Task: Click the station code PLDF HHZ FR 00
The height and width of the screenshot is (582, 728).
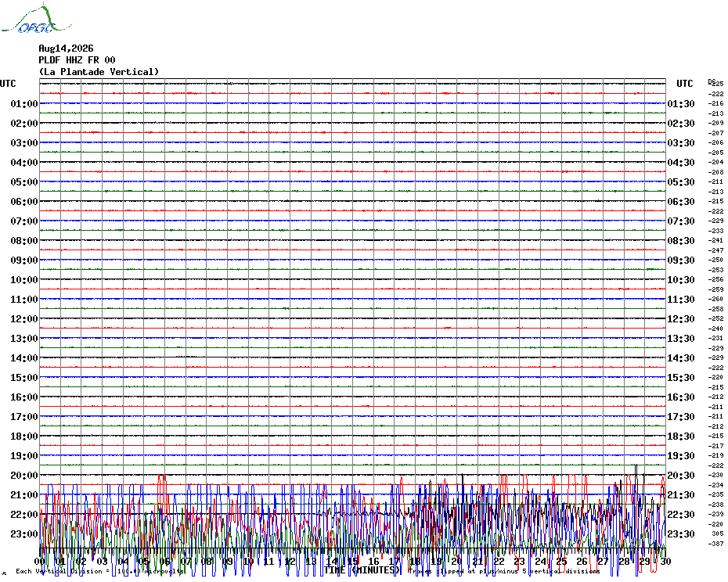Action: click(77, 60)
